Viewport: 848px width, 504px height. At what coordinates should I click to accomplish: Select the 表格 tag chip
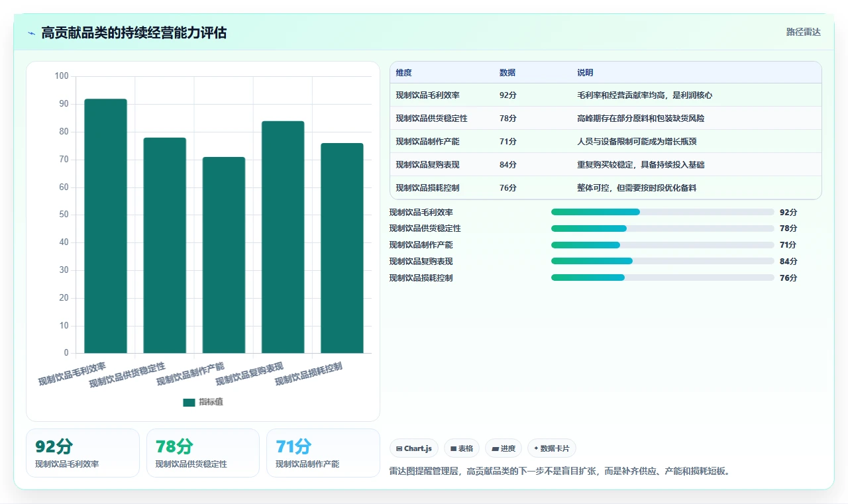(x=462, y=448)
